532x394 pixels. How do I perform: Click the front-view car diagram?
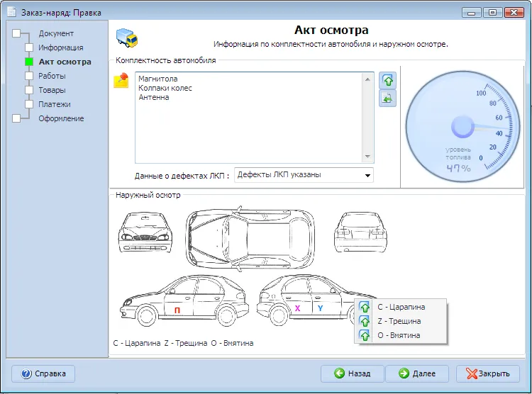pyautogui.click(x=145, y=232)
